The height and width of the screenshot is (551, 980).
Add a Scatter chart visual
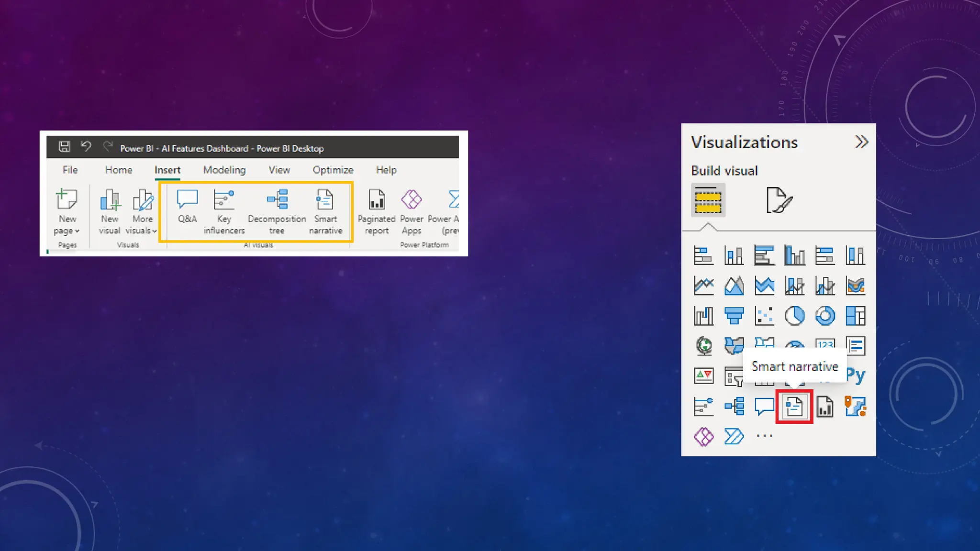tap(764, 316)
